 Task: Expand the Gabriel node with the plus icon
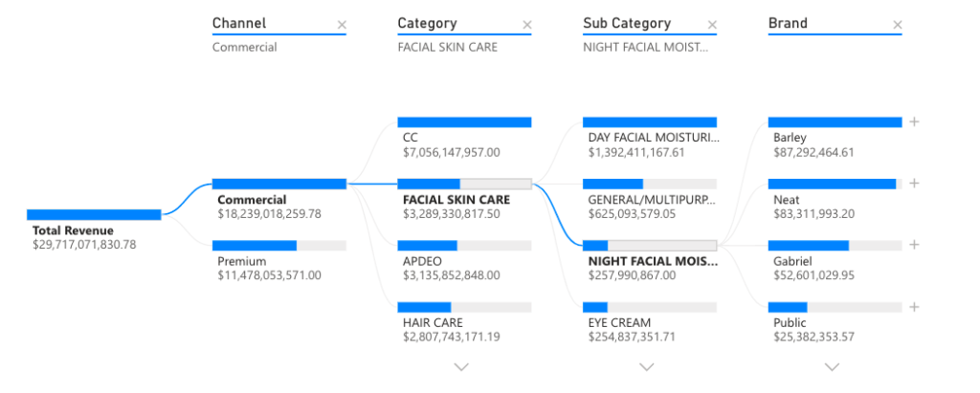click(914, 245)
